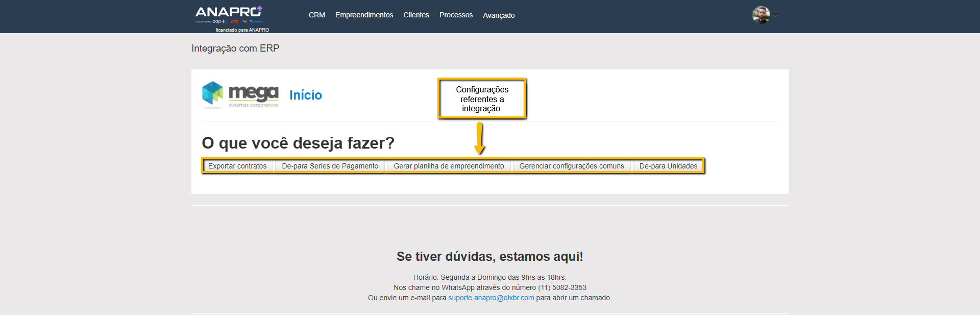The width and height of the screenshot is (980, 315).
Task: Click the WhatsApp number (11) 5082-3353
Action: (x=562, y=287)
